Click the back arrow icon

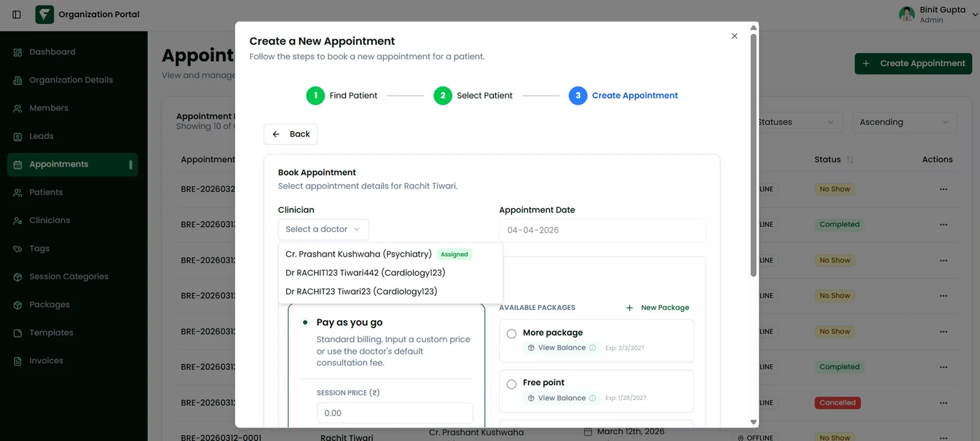tap(276, 134)
